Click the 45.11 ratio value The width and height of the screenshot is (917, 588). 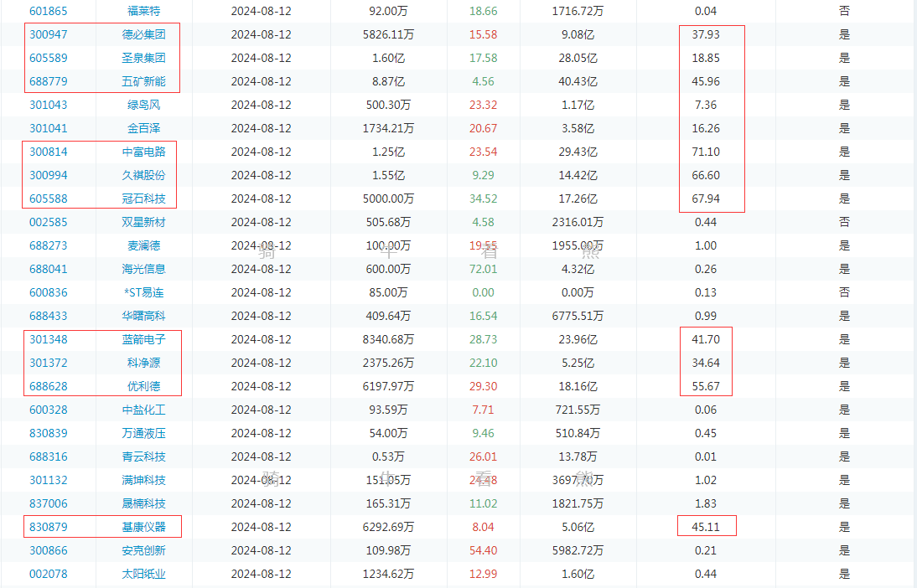706,527
